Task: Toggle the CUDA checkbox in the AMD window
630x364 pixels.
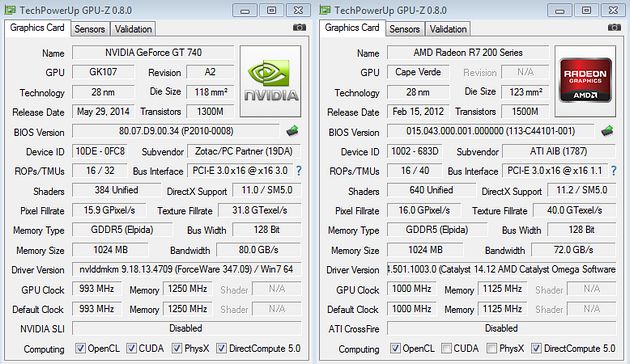Action: click(446, 348)
